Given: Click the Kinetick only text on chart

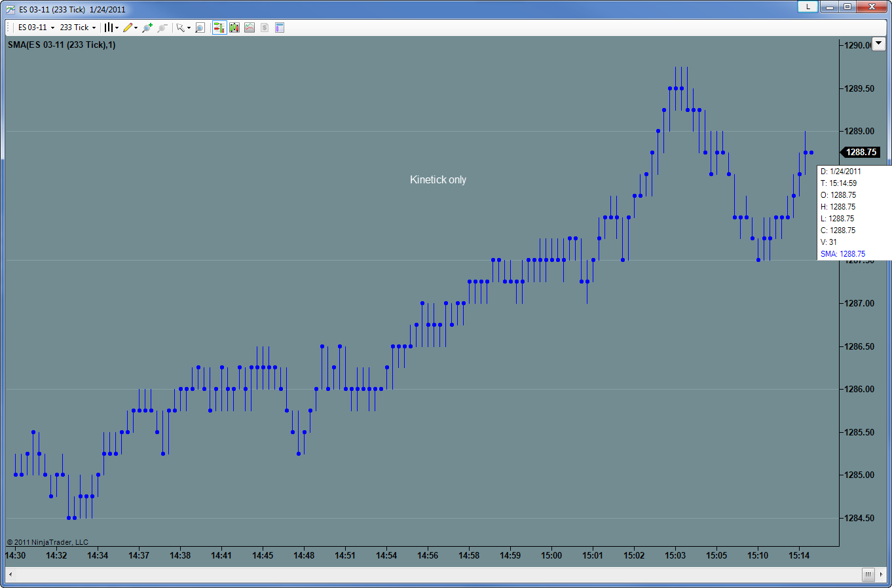Looking at the screenshot, I should point(438,179).
